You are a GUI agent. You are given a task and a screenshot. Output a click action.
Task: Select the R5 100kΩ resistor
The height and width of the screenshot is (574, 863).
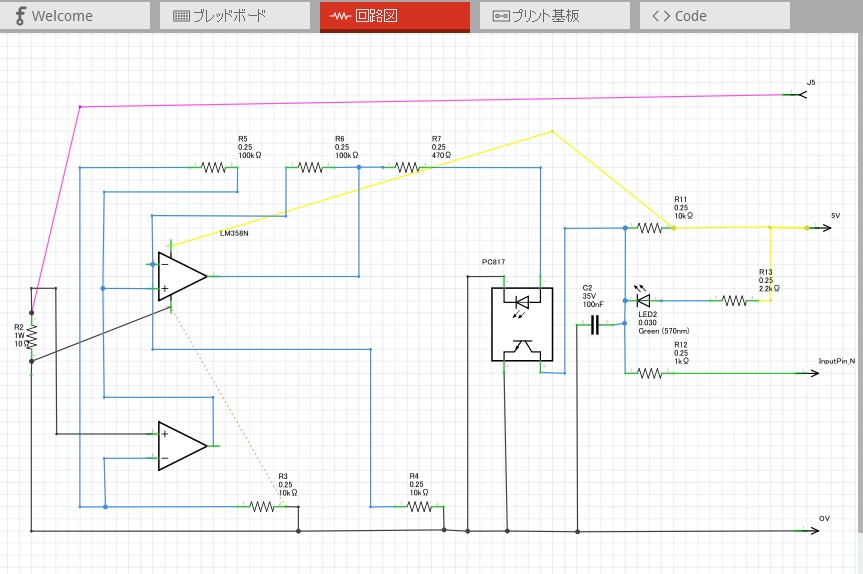coord(215,168)
